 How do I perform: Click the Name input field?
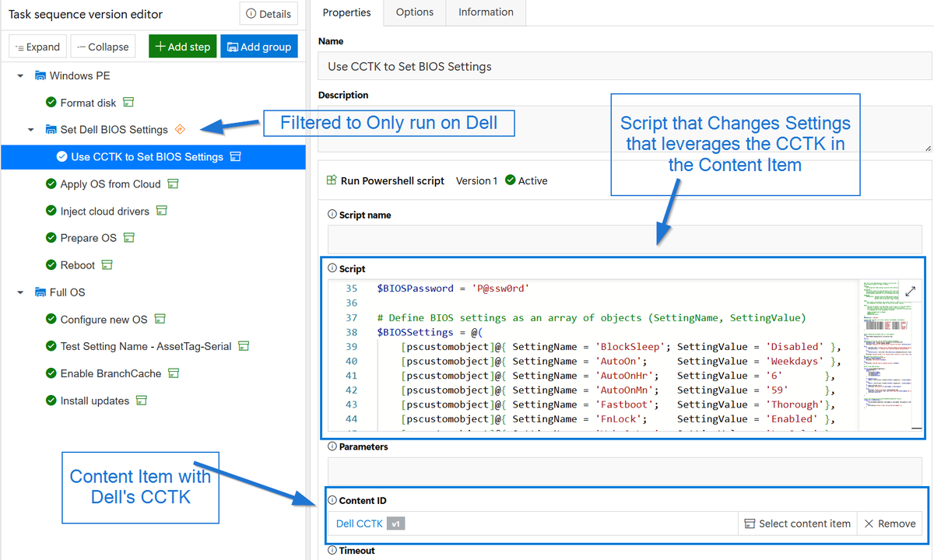tap(625, 66)
